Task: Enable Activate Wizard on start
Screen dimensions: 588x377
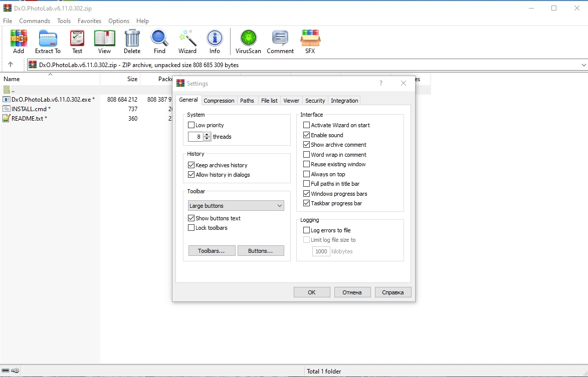Action: point(306,125)
